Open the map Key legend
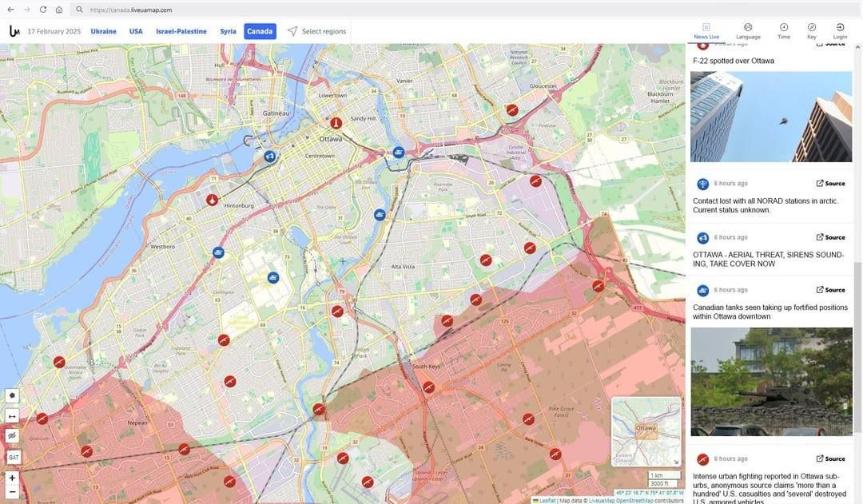Image resolution: width=863 pixels, height=504 pixels. click(x=812, y=31)
